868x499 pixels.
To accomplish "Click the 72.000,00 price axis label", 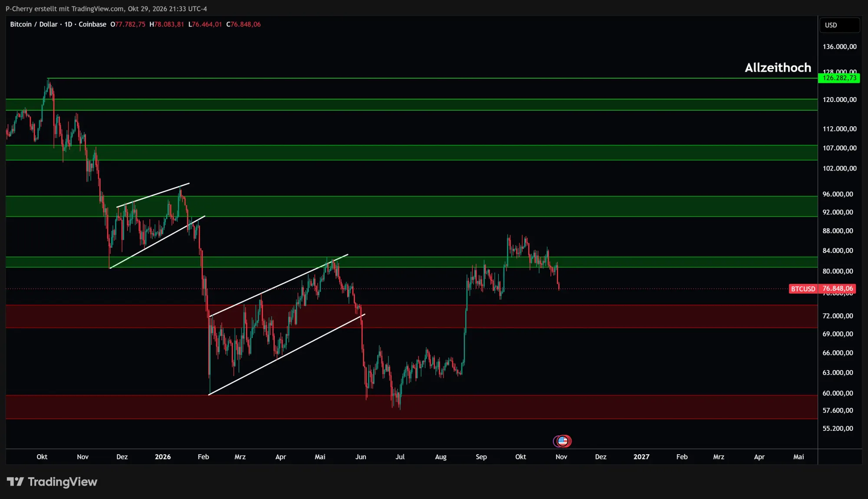I will 838,316.
